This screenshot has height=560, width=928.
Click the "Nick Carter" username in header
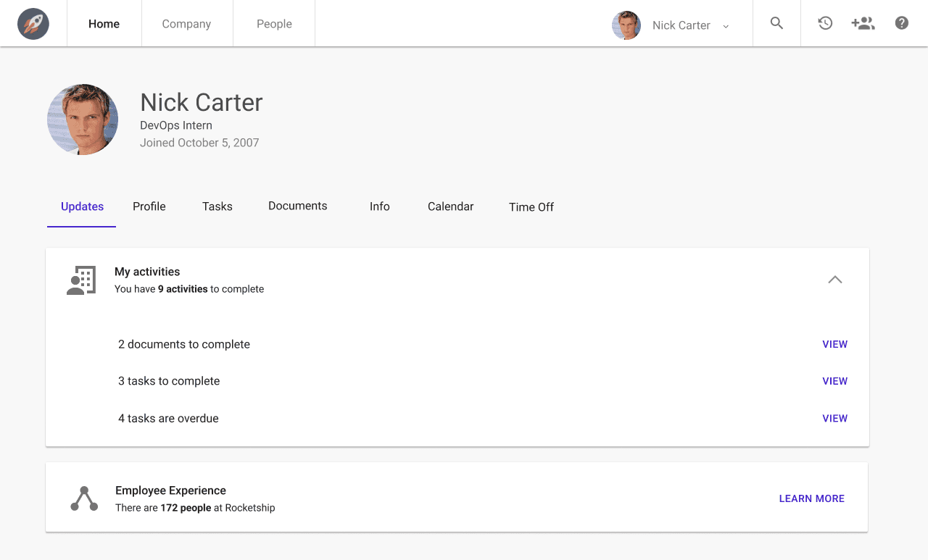click(681, 25)
